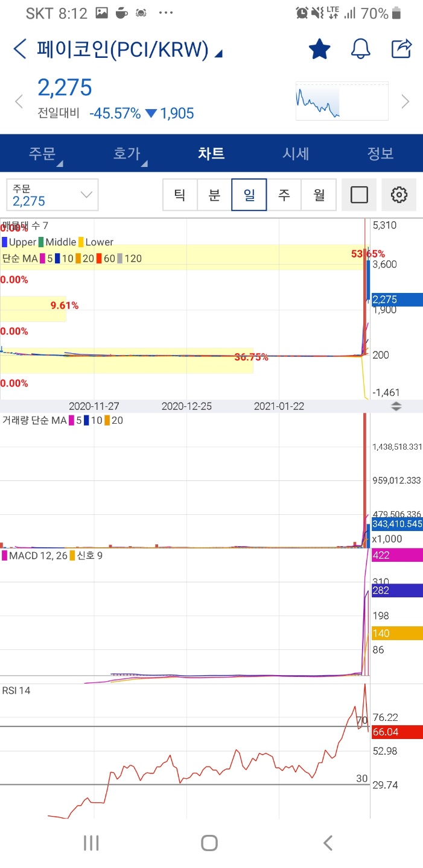This screenshot has width=423, height=868.
Task: Select the 주 chart interval
Action: point(284,195)
